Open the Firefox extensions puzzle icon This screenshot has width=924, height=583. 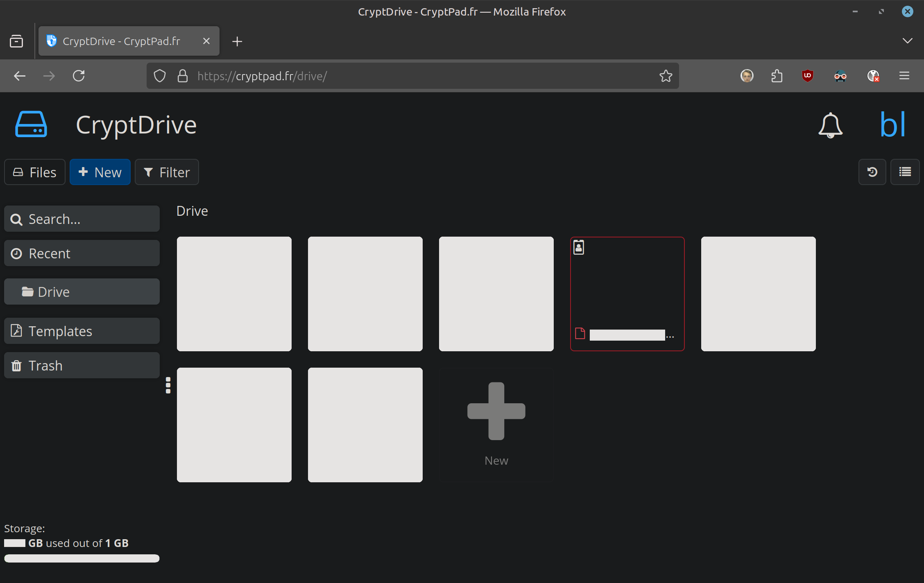coord(777,76)
